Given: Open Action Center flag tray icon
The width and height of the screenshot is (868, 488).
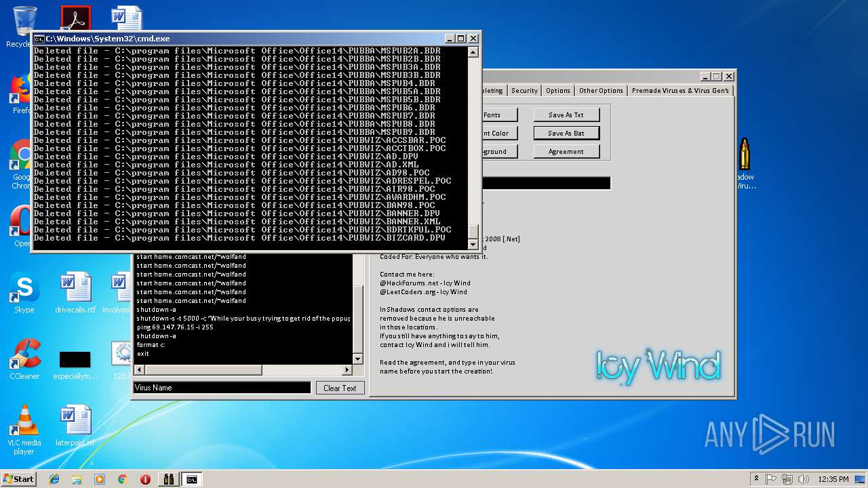Looking at the screenshot, I should click(772, 479).
